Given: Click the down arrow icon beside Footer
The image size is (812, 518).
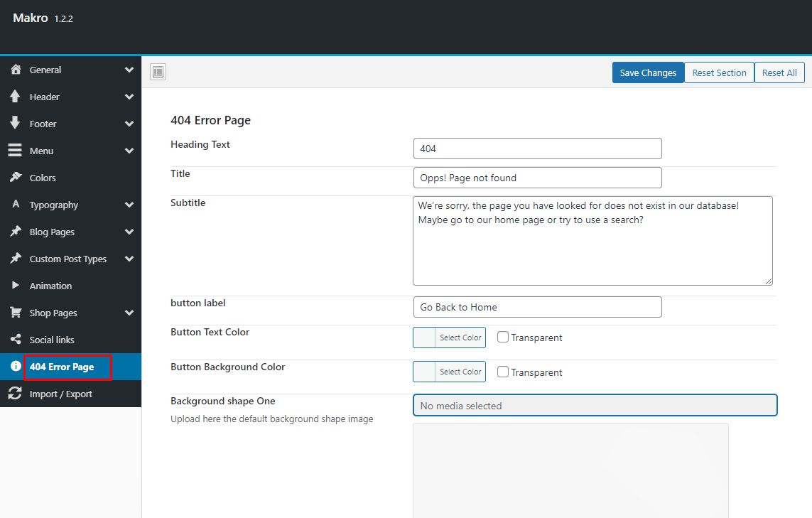Looking at the screenshot, I should pyautogui.click(x=15, y=123).
